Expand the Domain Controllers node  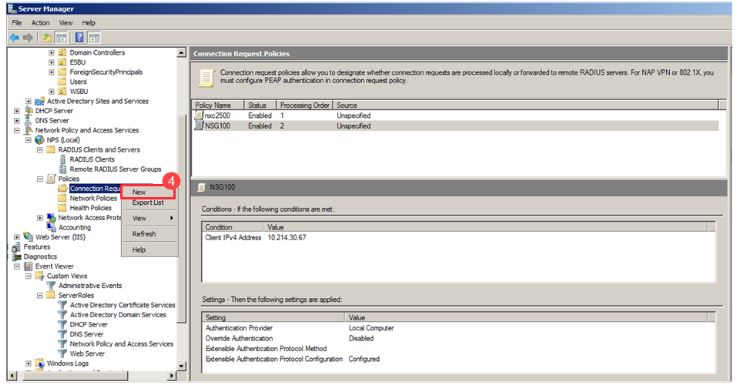click(52, 52)
